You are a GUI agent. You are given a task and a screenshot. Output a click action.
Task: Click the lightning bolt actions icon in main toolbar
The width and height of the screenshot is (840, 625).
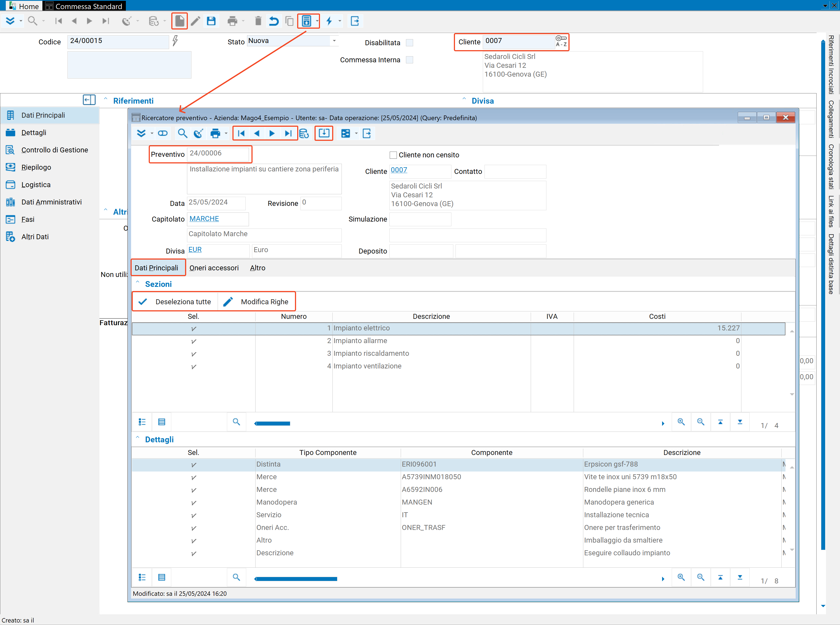pyautogui.click(x=329, y=21)
